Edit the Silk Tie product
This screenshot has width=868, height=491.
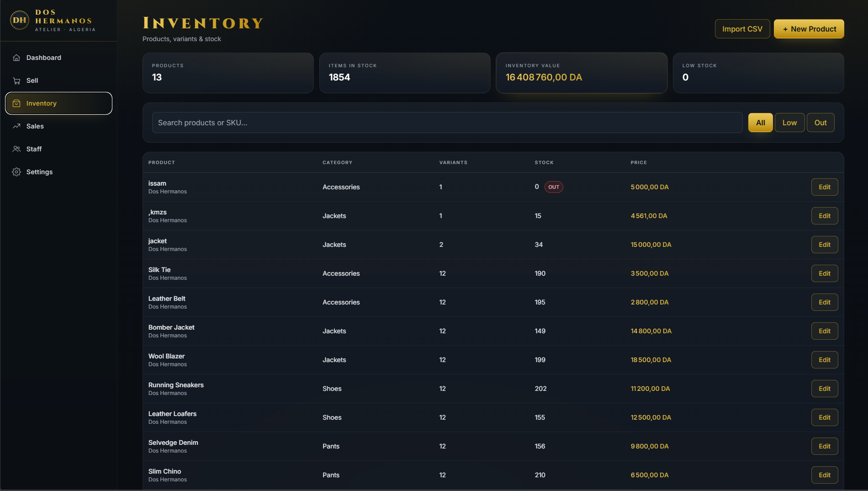click(825, 273)
